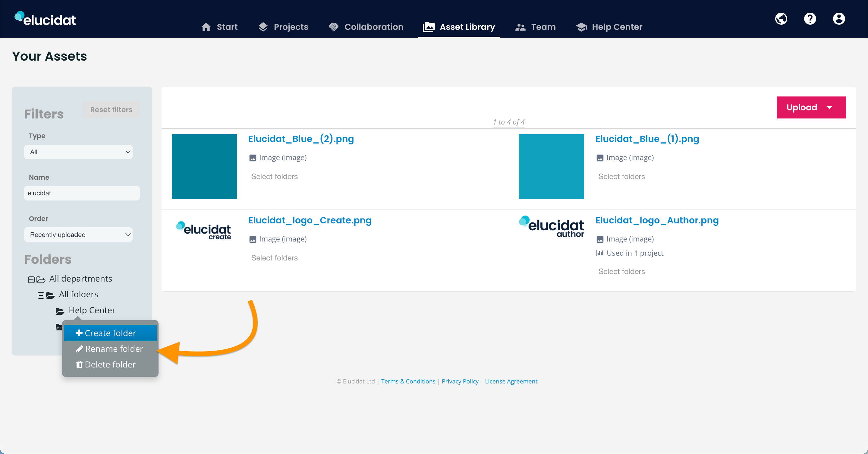Click the elucidat create logo thumbnail
This screenshot has height=454, width=868.
tap(203, 231)
